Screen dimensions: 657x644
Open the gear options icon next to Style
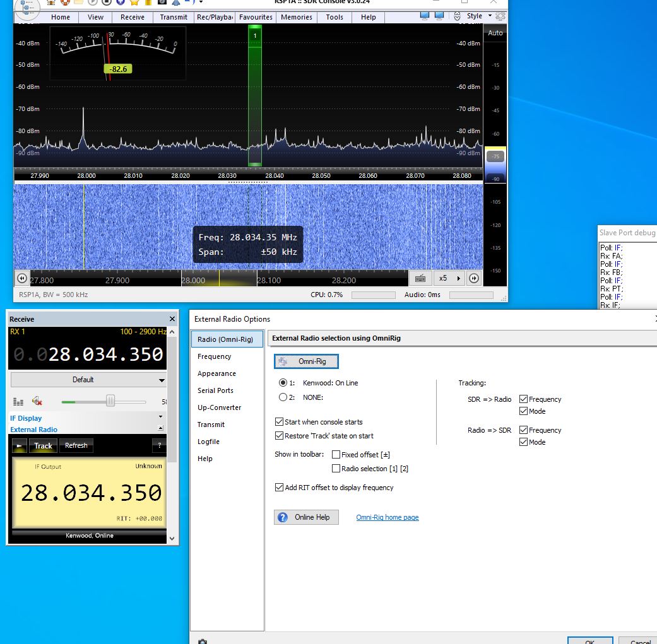(500, 16)
